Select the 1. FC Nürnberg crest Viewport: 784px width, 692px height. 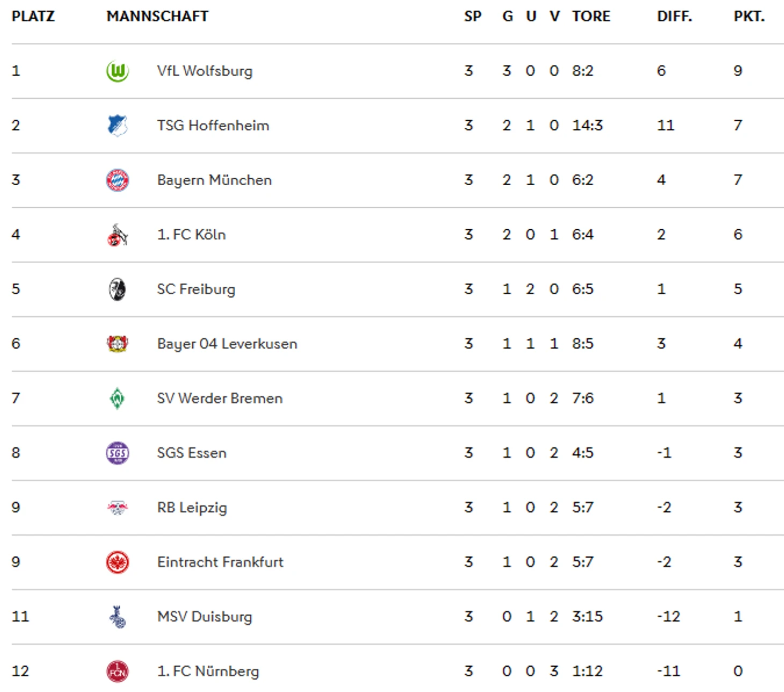tap(117, 671)
